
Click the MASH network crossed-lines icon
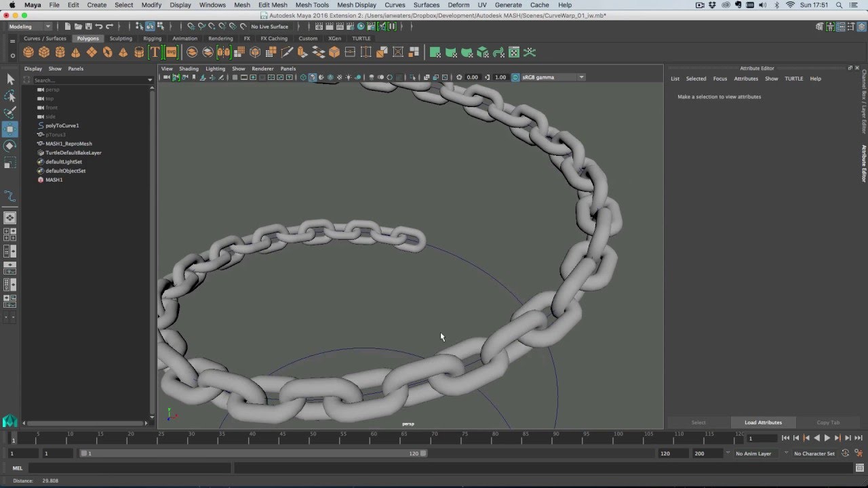[x=530, y=52]
